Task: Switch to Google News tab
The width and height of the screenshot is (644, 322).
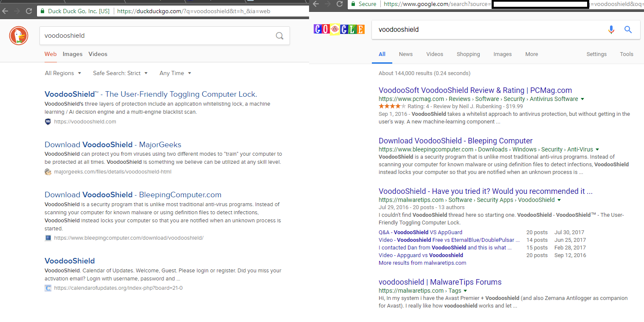Action: (x=406, y=54)
